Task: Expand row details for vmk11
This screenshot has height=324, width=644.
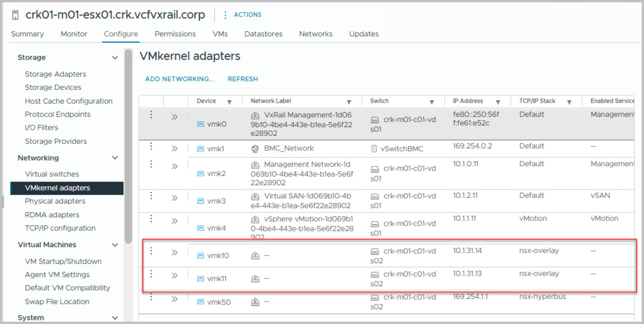Action: (x=174, y=276)
